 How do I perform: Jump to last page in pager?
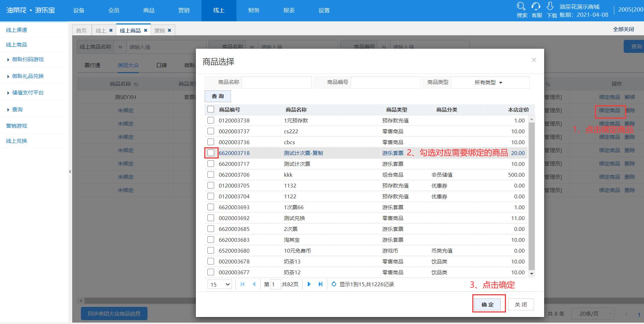320,284
